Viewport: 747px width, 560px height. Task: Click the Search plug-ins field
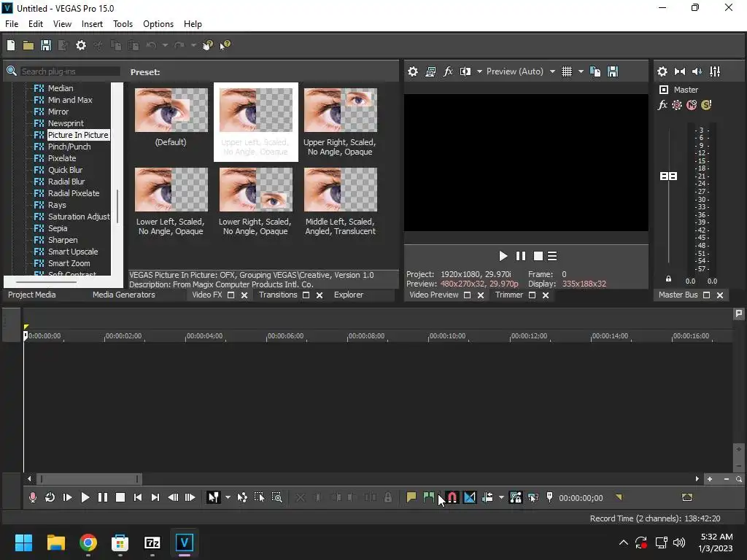70,71
